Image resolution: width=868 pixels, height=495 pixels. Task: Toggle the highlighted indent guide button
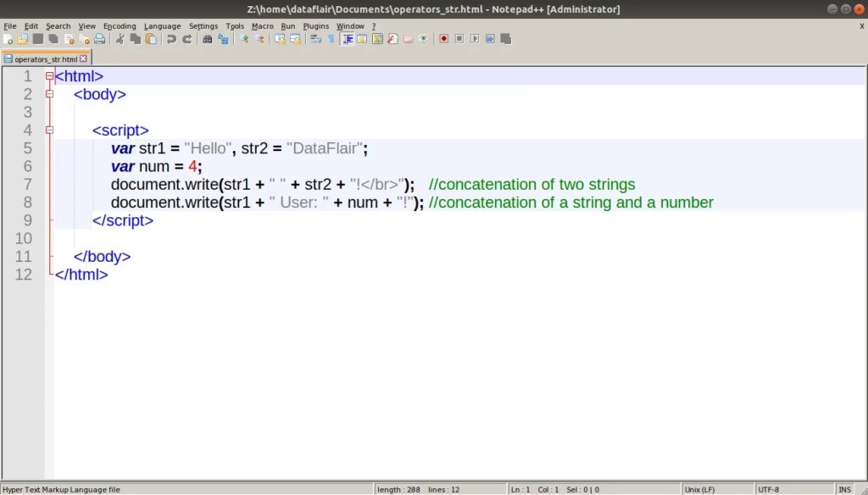(x=348, y=39)
